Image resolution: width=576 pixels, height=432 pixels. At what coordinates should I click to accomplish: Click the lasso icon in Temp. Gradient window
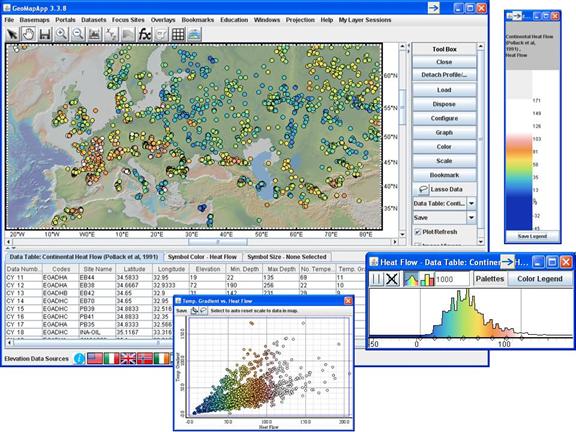(203, 311)
